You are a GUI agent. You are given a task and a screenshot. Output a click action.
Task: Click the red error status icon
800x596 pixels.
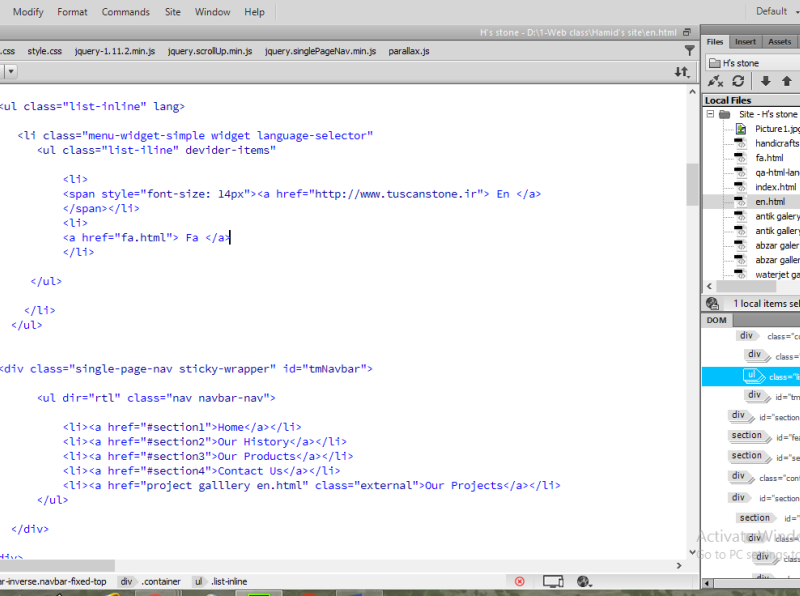click(519, 581)
